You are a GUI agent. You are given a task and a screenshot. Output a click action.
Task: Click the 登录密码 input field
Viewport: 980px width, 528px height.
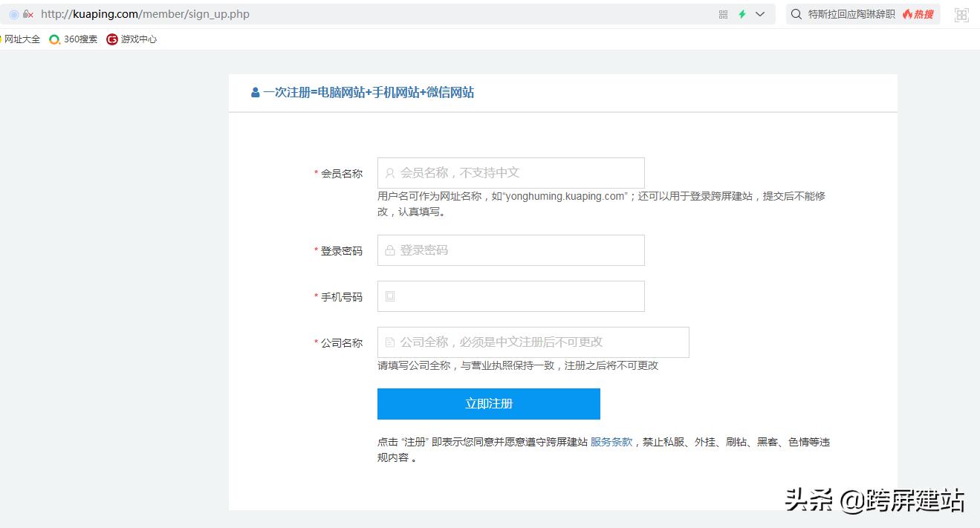click(511, 250)
